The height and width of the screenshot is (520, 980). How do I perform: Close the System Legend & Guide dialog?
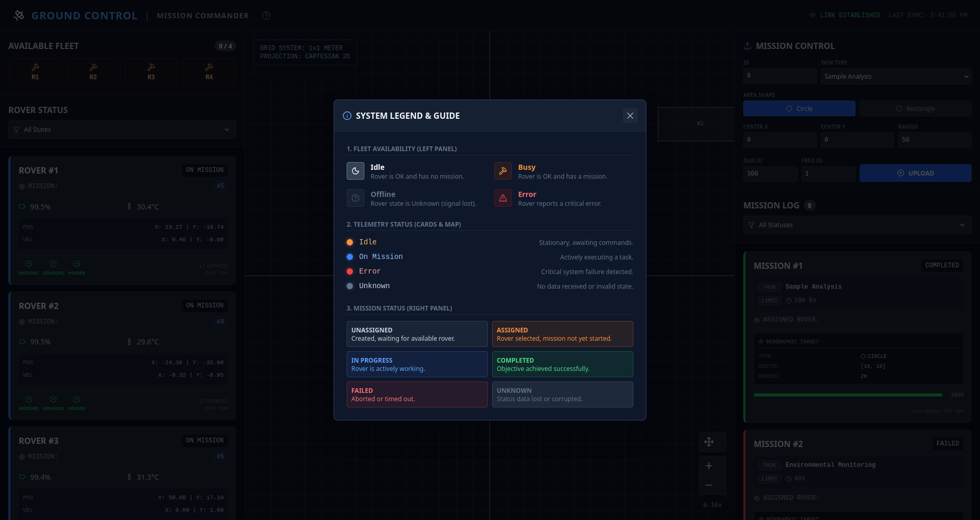coord(630,116)
